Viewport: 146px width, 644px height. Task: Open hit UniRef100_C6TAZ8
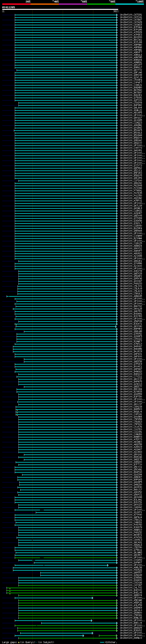[131, 22]
